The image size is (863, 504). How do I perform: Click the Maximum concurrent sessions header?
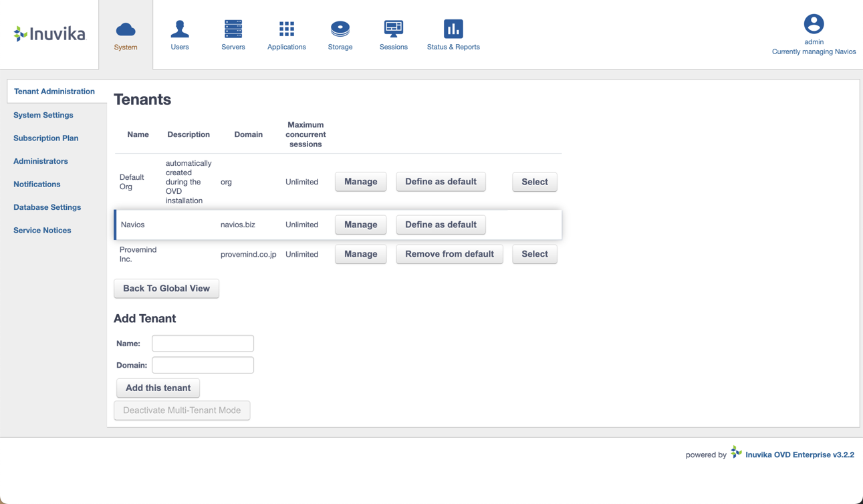click(305, 134)
